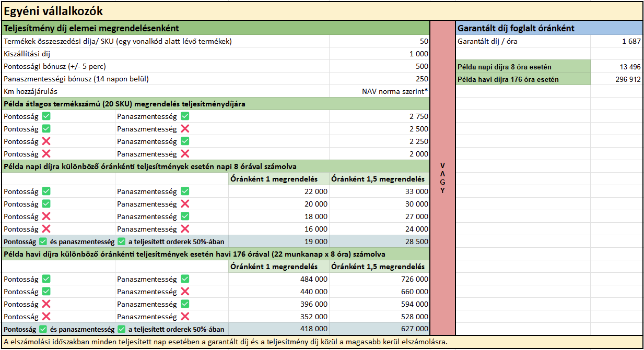Select the blue Garantált díj foglalt óránként header
The image size is (644, 350).
(549, 28)
